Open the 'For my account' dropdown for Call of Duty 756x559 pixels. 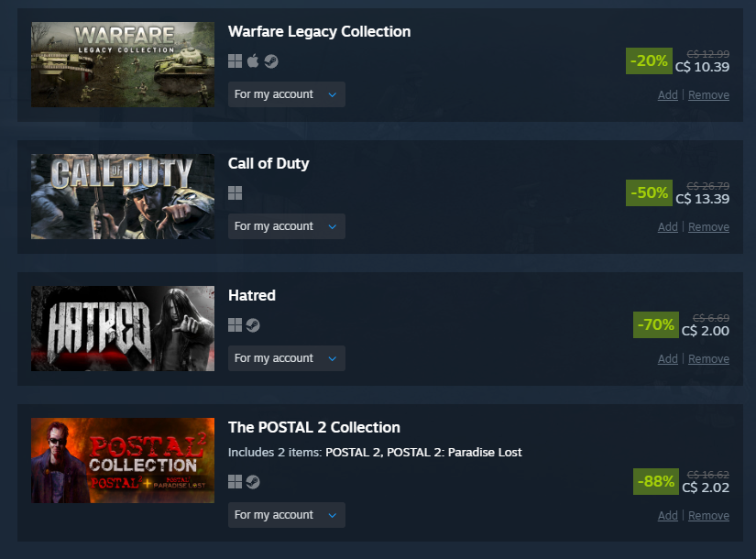(x=287, y=226)
